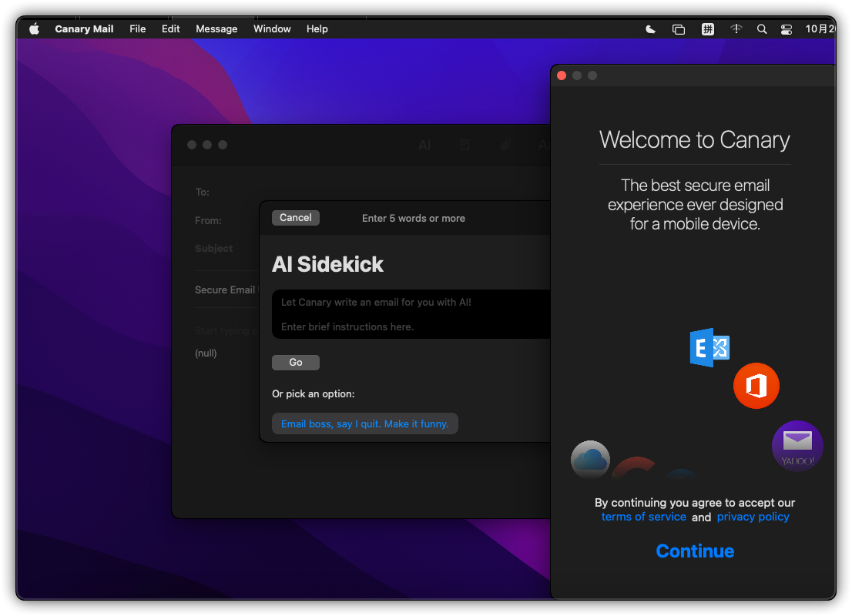Image resolution: width=852 pixels, height=616 pixels.
Task: Click the attachment paperclip icon in compose toolbar
Action: point(505,145)
